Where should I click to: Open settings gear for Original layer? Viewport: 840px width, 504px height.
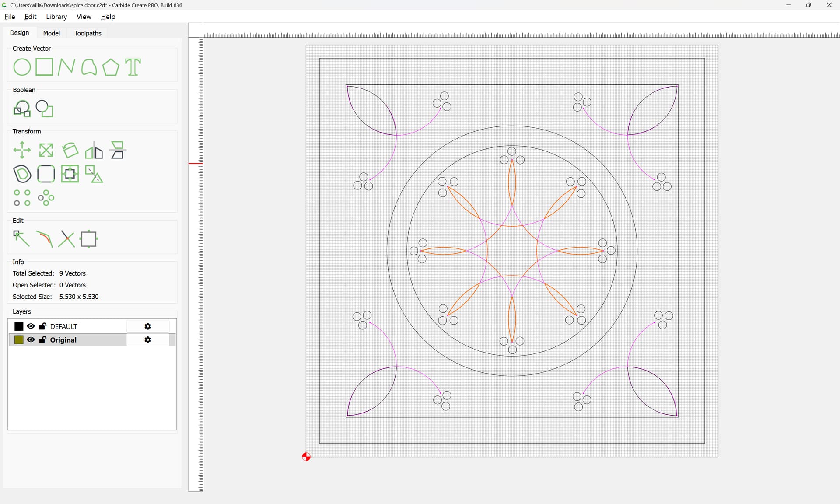(x=148, y=340)
